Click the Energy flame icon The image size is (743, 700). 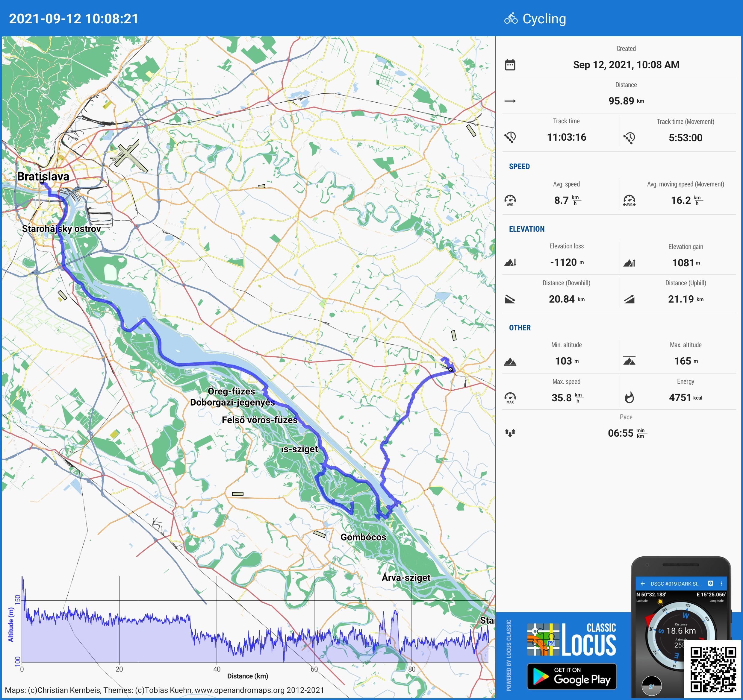pos(629,398)
